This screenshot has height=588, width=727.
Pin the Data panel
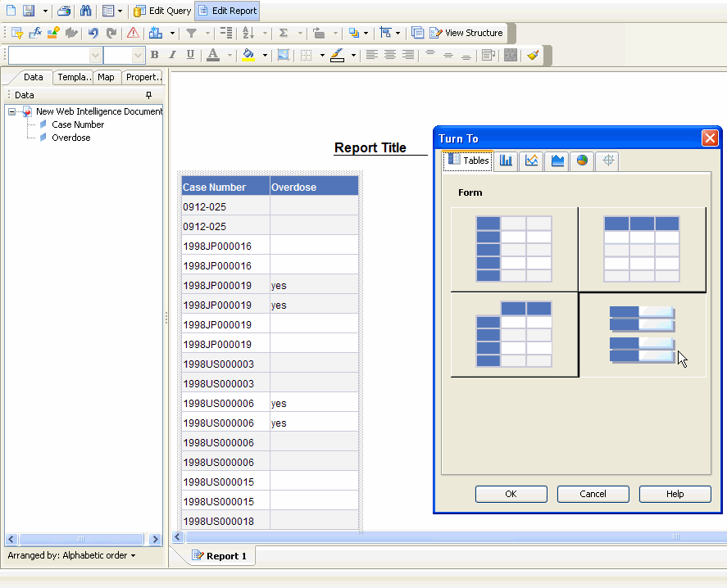[148, 95]
